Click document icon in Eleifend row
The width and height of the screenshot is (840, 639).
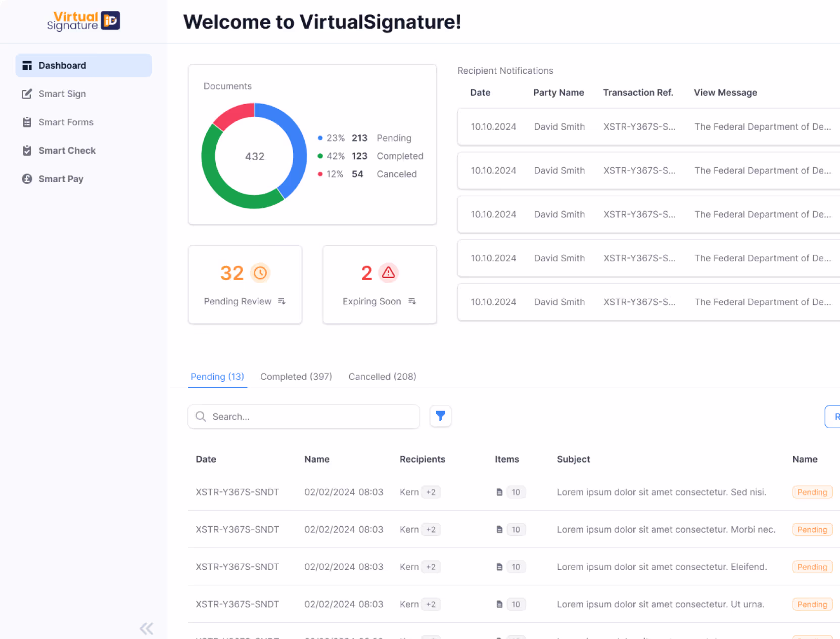point(499,567)
